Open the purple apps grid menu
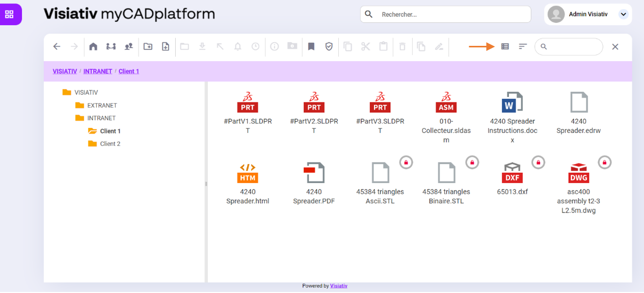Screen dimensions: 644x293 (9, 14)
